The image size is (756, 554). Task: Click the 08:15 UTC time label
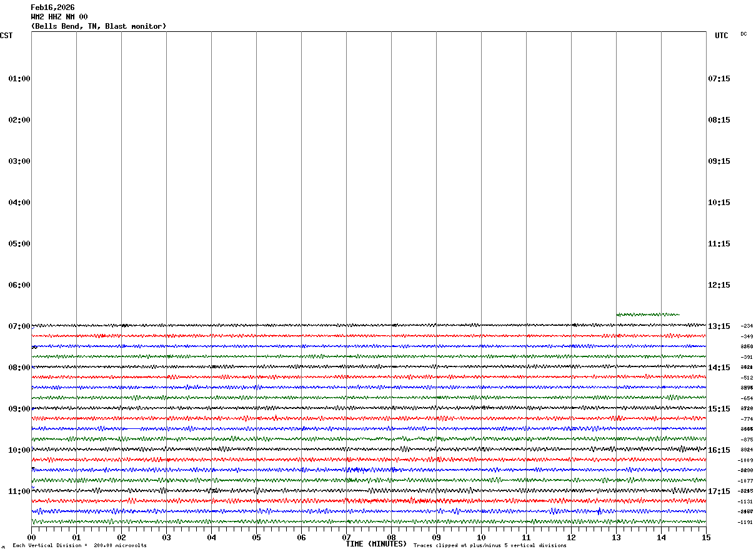pyautogui.click(x=719, y=120)
